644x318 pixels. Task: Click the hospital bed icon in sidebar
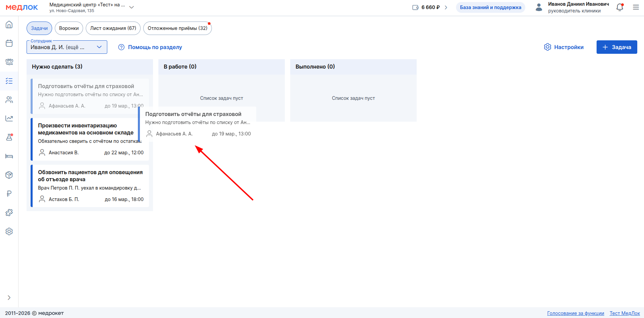tap(9, 156)
